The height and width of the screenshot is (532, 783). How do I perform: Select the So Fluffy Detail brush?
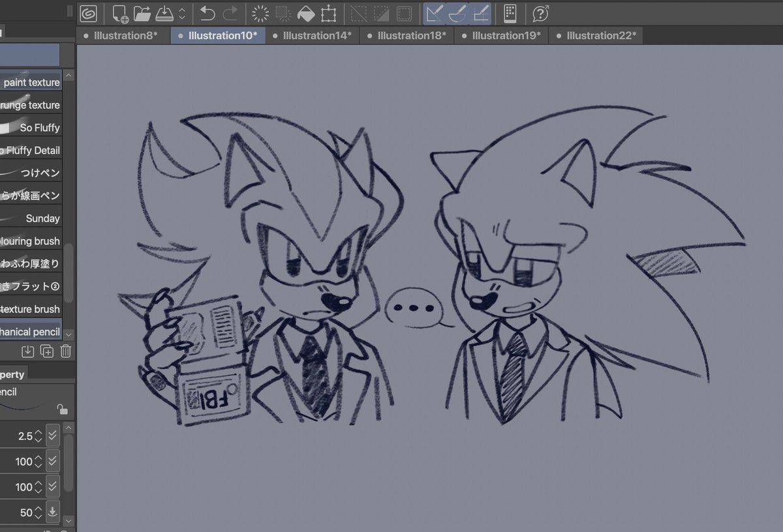click(x=31, y=150)
